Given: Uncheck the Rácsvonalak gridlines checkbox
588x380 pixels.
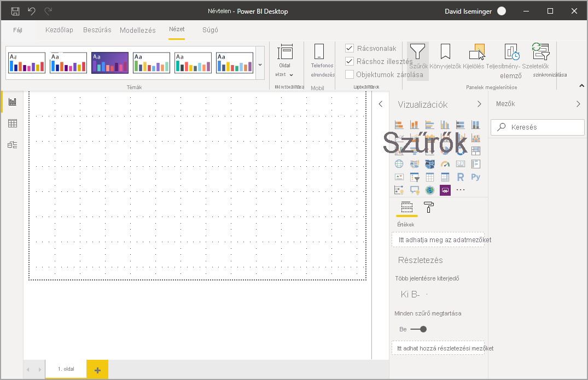Looking at the screenshot, I should click(350, 48).
